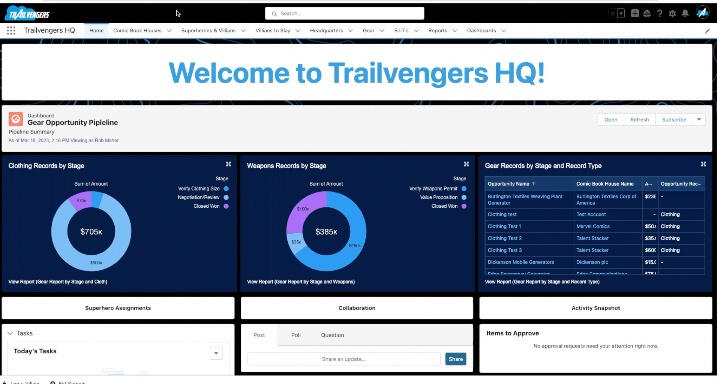Click the Value Proposition legend dot
717x384 pixels.
pos(464,197)
